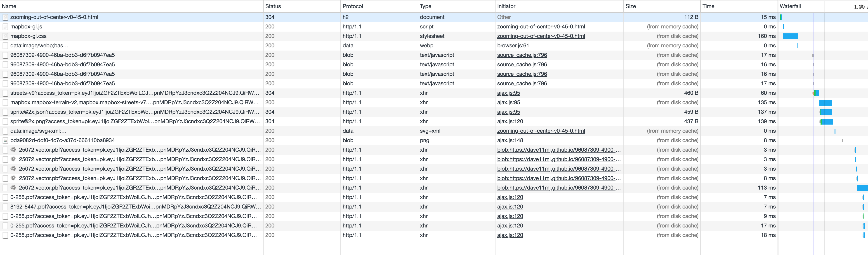This screenshot has height=255, width=868.
Task: Click the gear icon on the last 25072.vector.pbf row
Action: 13,187
